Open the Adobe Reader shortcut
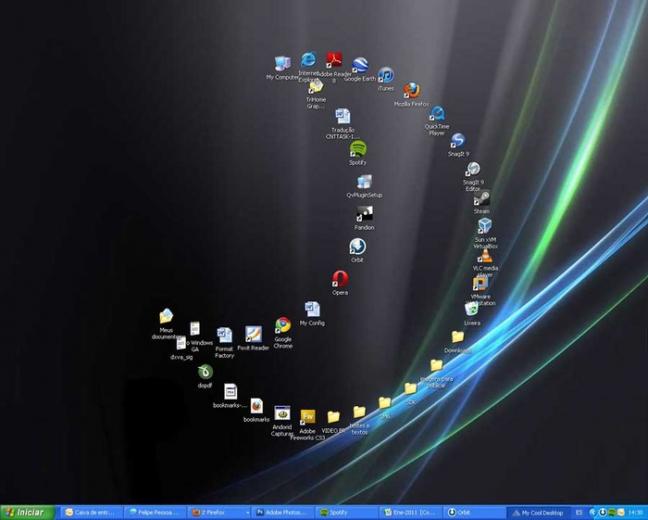Viewport: 648px width, 520px height. click(x=334, y=60)
